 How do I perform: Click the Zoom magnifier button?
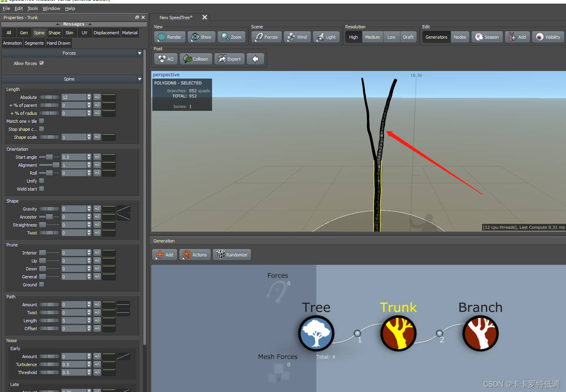pyautogui.click(x=232, y=37)
